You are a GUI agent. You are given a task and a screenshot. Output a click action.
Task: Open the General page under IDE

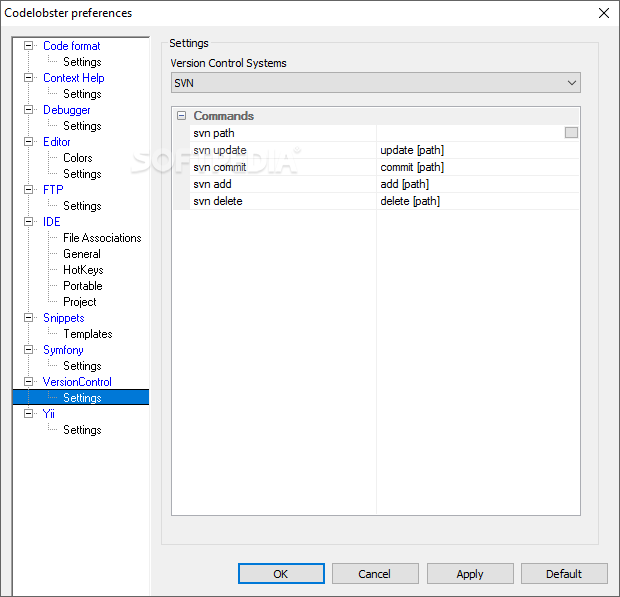coord(82,254)
